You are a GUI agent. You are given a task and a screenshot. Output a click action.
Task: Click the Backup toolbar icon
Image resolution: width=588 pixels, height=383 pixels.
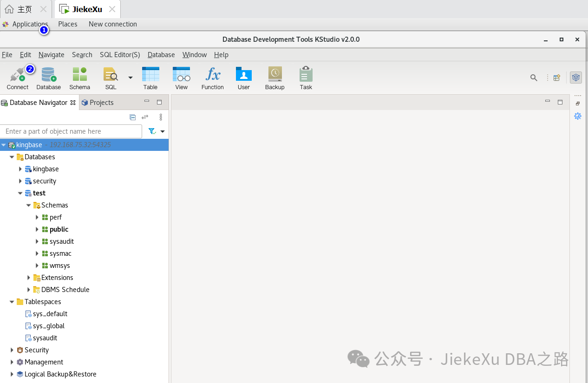(274, 78)
